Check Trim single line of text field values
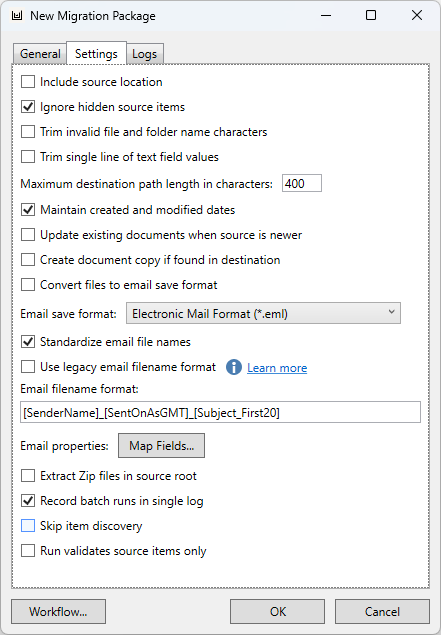 click(x=28, y=157)
